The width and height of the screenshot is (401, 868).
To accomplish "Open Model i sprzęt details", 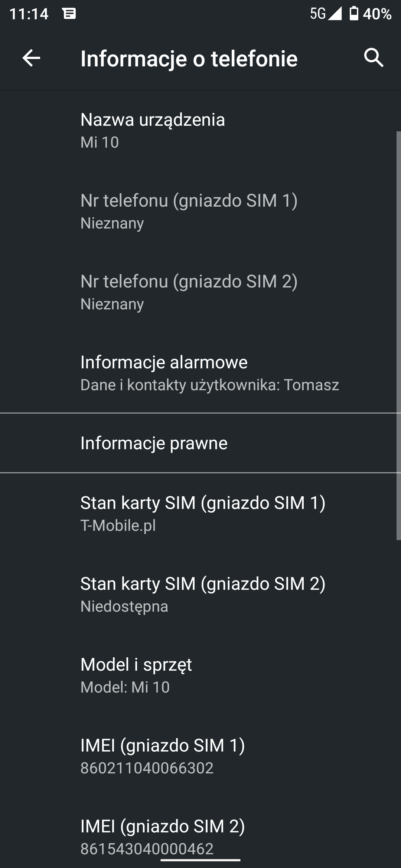I will point(200,675).
